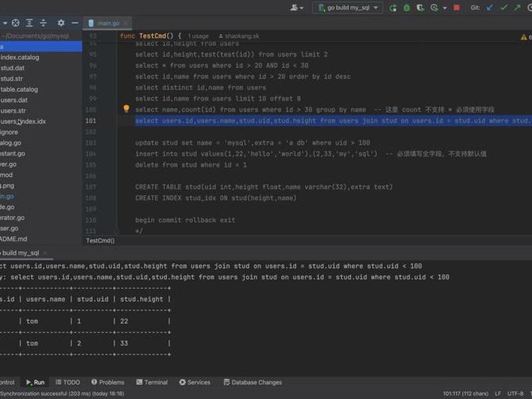Open the Code With Me user menu
The image size is (532, 399).
pyautogui.click(x=297, y=7)
